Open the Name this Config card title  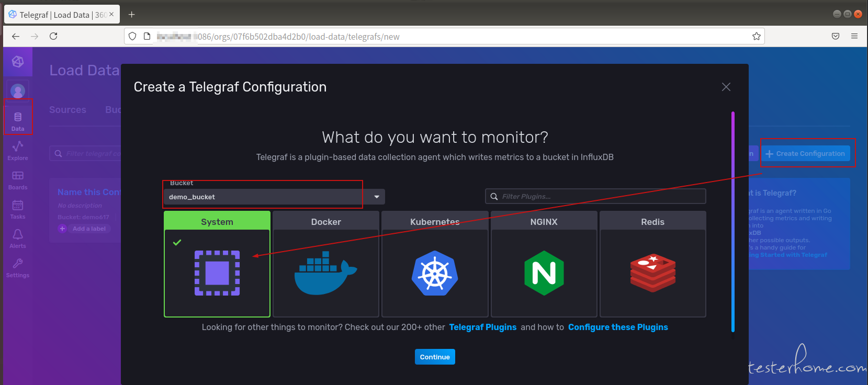click(x=89, y=192)
